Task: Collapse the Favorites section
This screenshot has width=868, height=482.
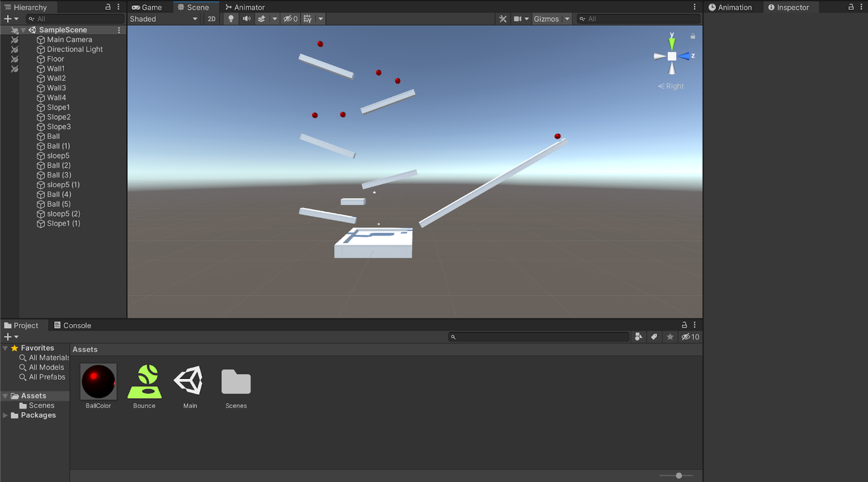Action: point(5,348)
